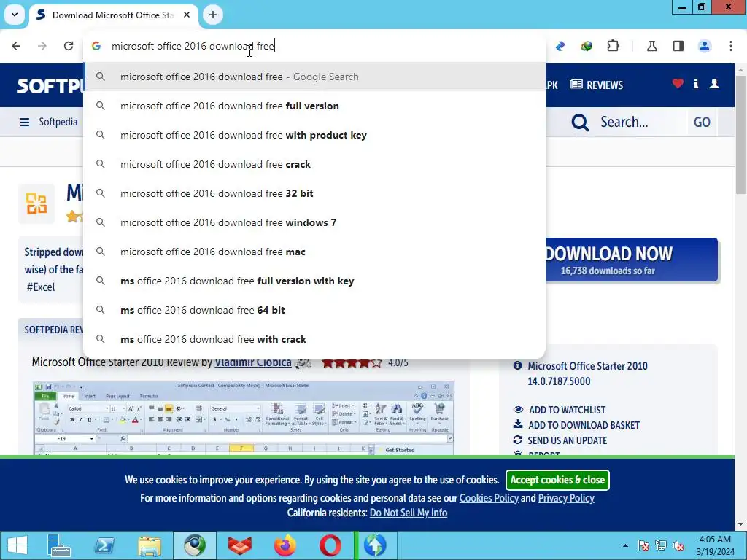
Task: Click the info 'i' icon in Softpedia header
Action: [695, 84]
